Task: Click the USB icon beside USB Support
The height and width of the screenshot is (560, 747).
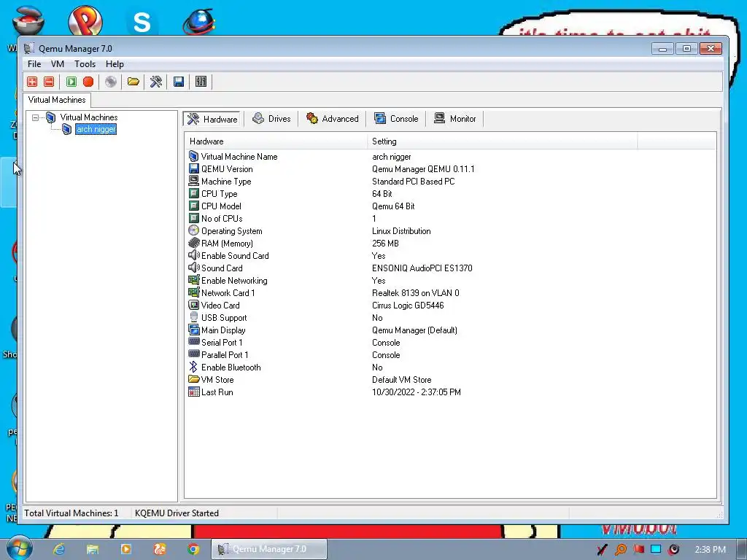Action: click(x=193, y=317)
